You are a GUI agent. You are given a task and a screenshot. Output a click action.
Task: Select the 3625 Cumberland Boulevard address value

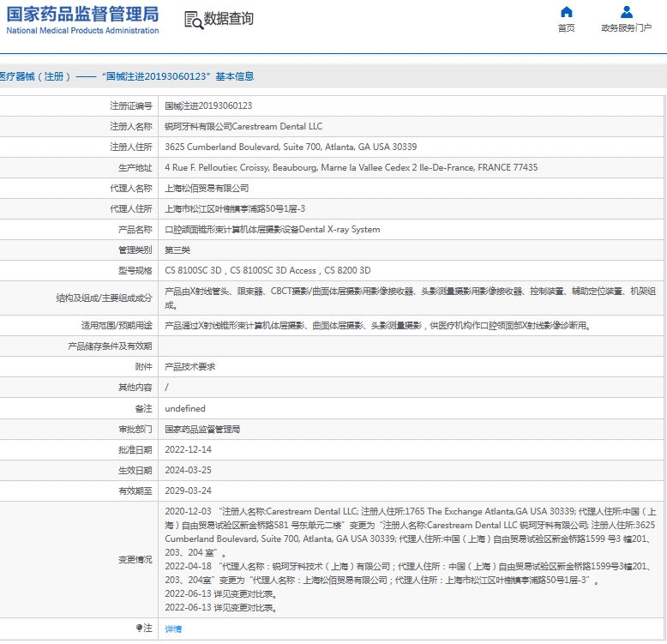point(291,147)
